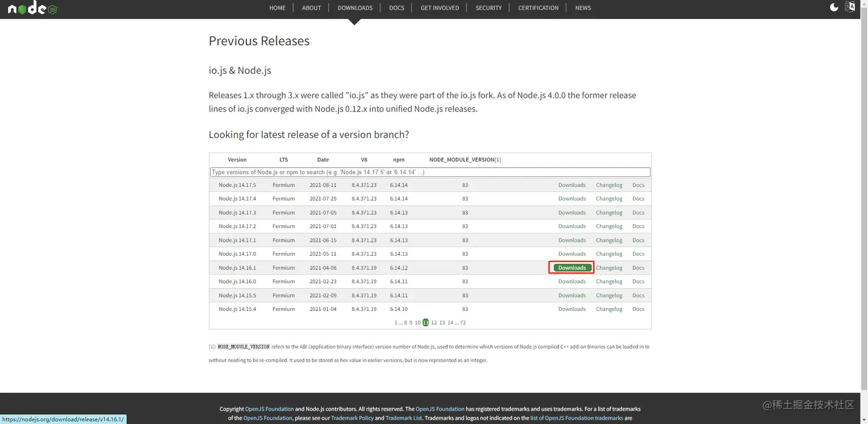The height and width of the screenshot is (424, 868).
Task: View Changelog for Node.js 14.17.1
Action: (609, 240)
